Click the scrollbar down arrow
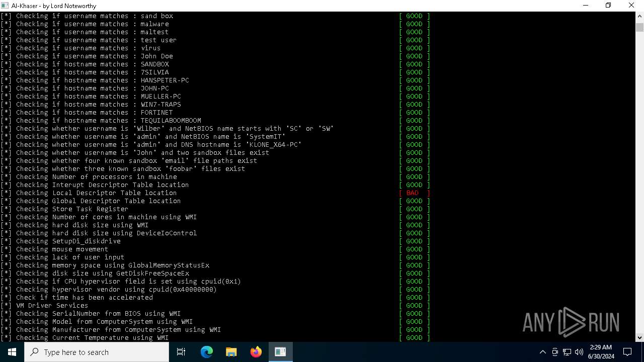Screen dimensions: 644x362 [639, 337]
